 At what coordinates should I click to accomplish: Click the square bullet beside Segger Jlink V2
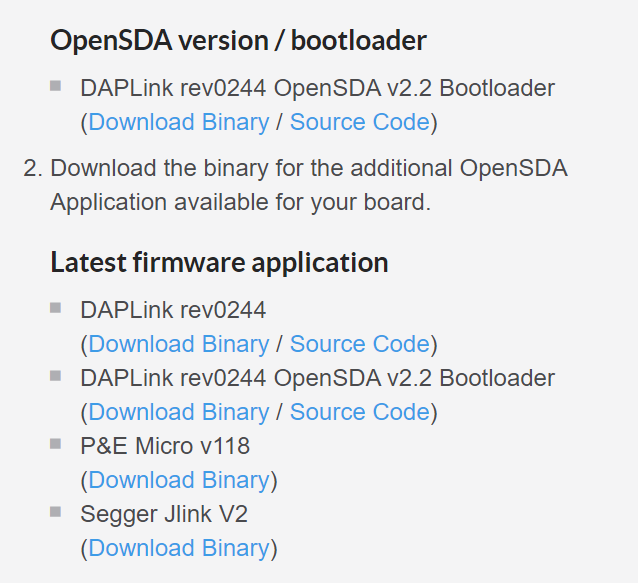(x=55, y=511)
